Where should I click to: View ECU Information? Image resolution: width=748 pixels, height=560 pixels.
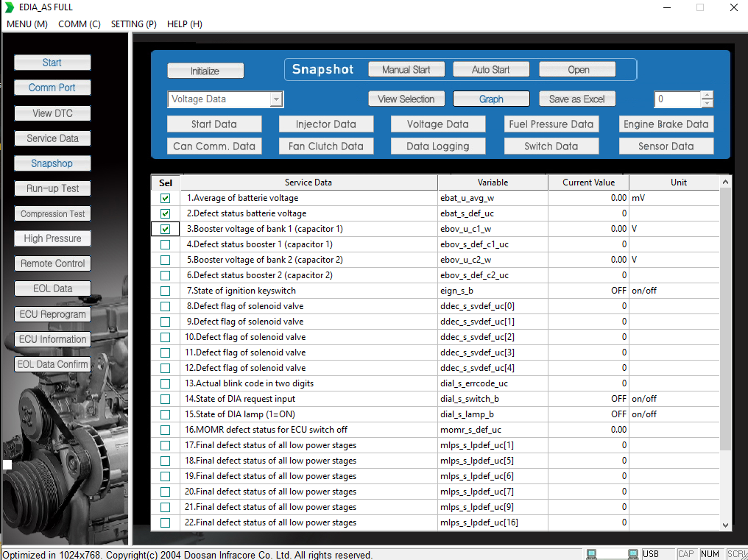(52, 339)
